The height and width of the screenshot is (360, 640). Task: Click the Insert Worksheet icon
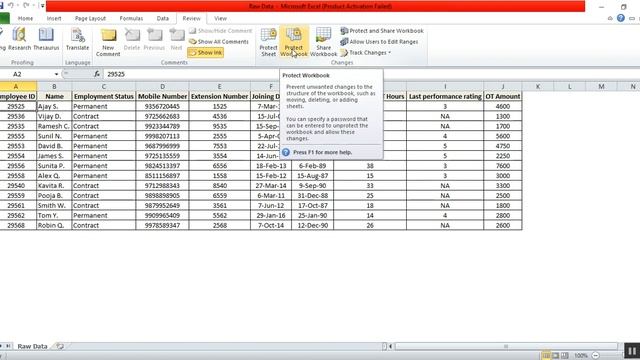click(x=60, y=346)
